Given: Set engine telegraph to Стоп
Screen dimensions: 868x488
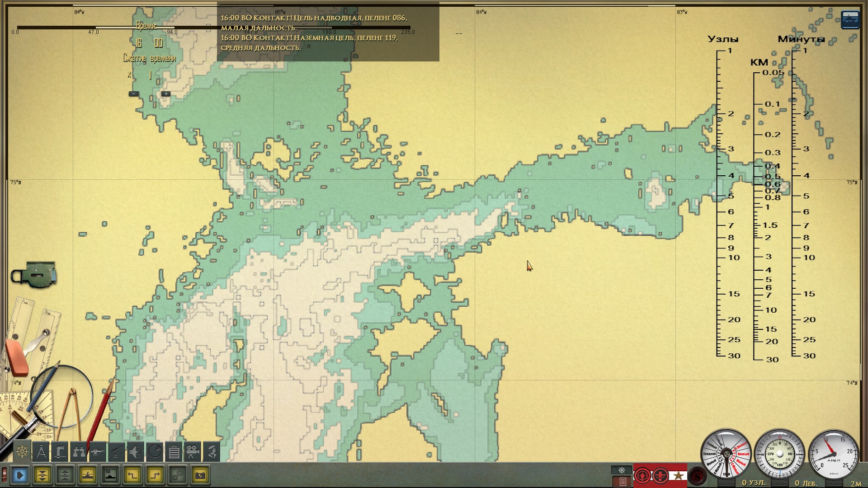Looking at the screenshot, I should point(726,474).
